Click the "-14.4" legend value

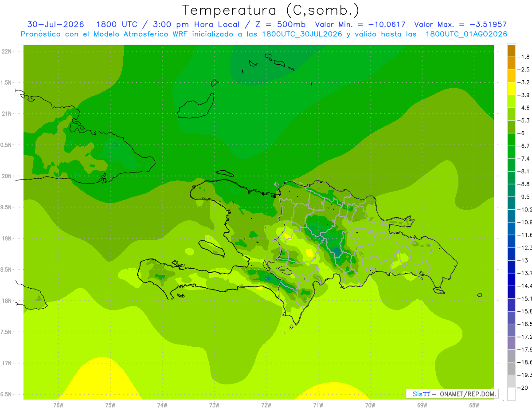(x=524, y=286)
